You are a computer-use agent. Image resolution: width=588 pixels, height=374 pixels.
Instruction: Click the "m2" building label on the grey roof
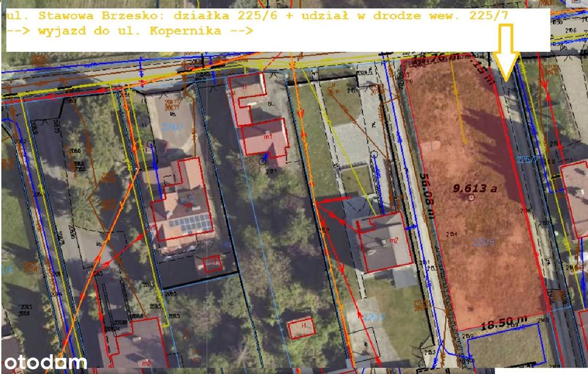tap(393, 241)
